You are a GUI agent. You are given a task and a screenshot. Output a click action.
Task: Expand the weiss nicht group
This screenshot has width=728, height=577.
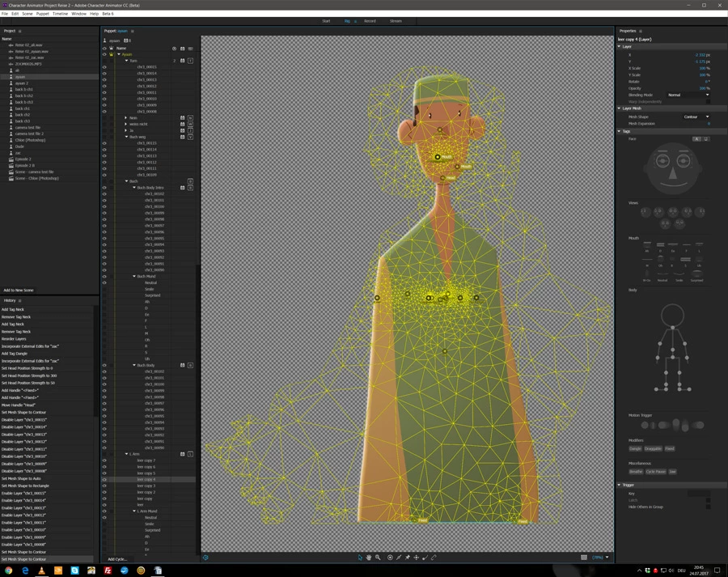(x=126, y=125)
